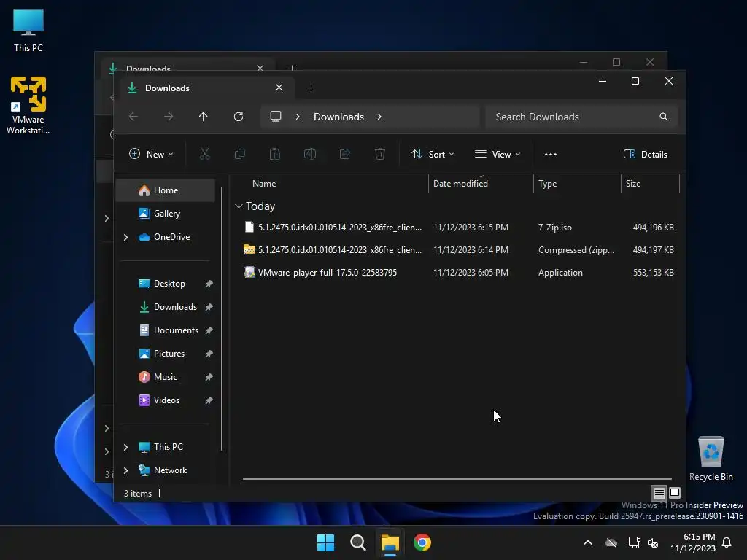Click the Paste clipboard icon
This screenshot has width=747, height=560.
[275, 154]
